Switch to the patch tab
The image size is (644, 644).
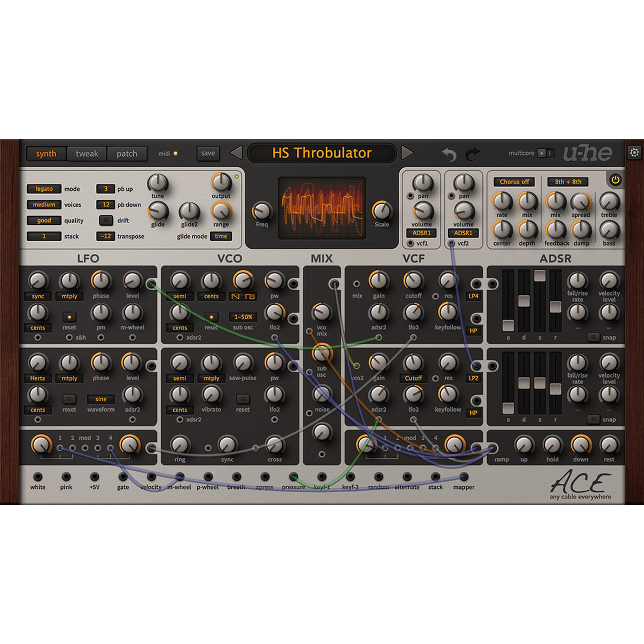coord(127,154)
